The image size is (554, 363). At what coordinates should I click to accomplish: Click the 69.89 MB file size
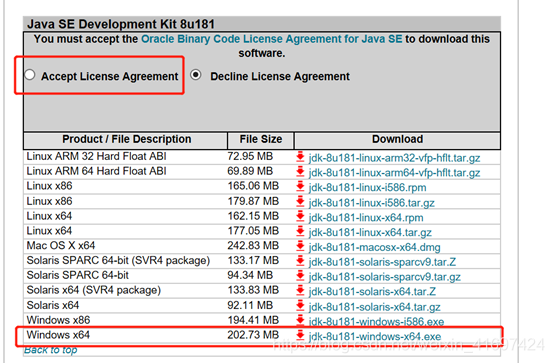(x=250, y=171)
